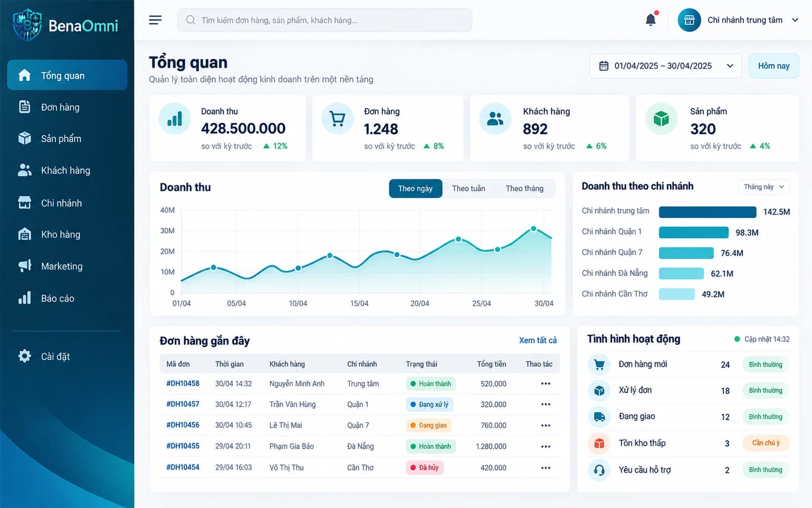Focus the search orders, products, customers field
Viewport: 812px width, 508px height.
click(325, 20)
